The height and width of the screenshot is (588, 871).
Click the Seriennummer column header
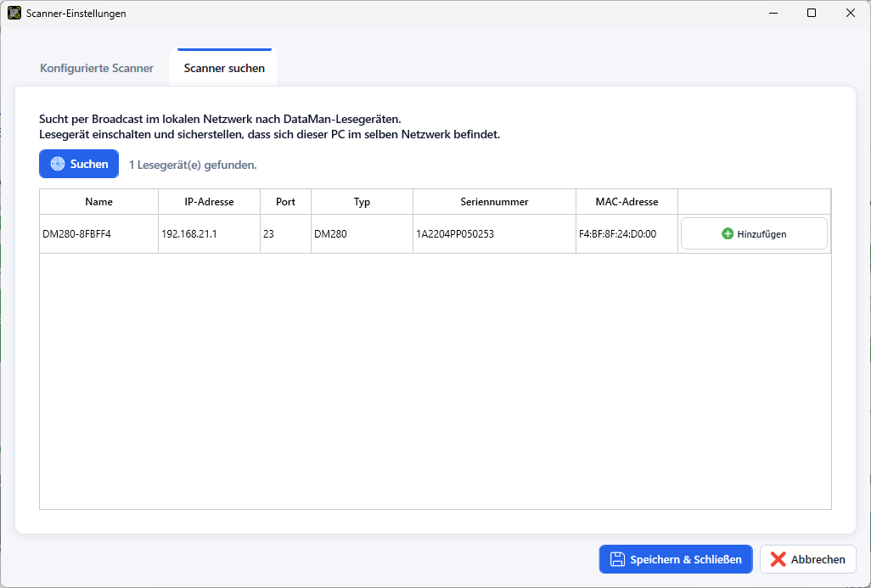[494, 202]
